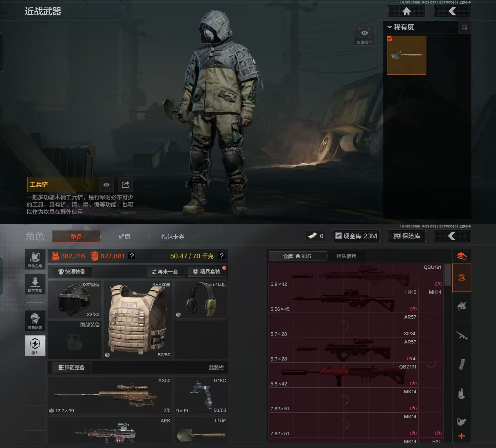Filter warehouse by helmet category icon
This screenshot has height=448, width=496.
pos(462,306)
